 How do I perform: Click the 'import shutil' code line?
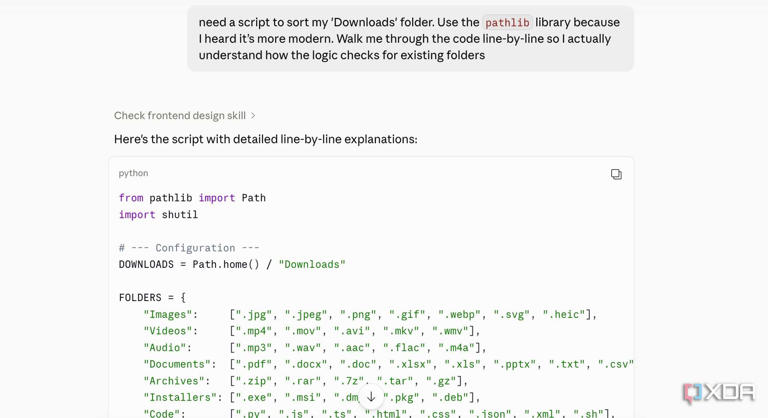click(158, 214)
